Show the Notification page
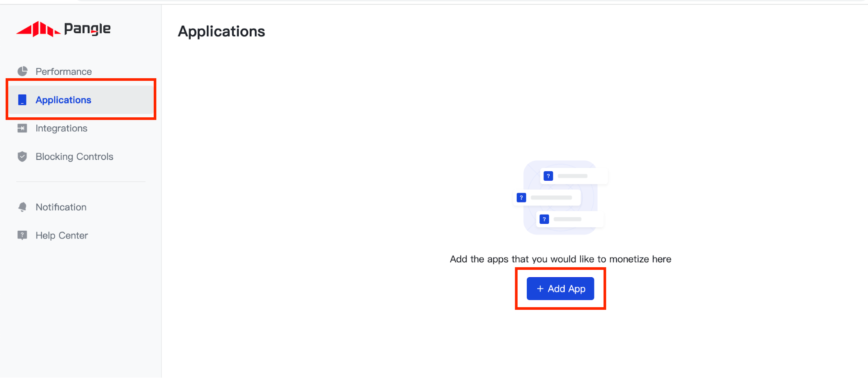 tap(61, 207)
